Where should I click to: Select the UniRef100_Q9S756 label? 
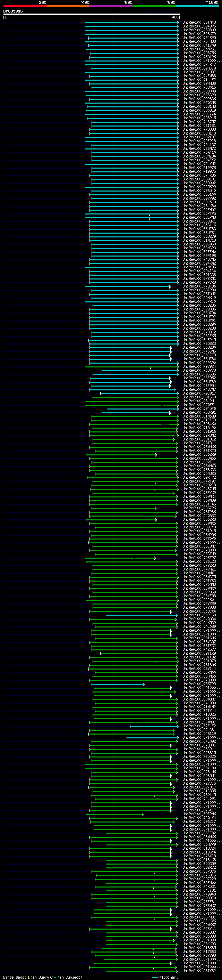click(199, 53)
